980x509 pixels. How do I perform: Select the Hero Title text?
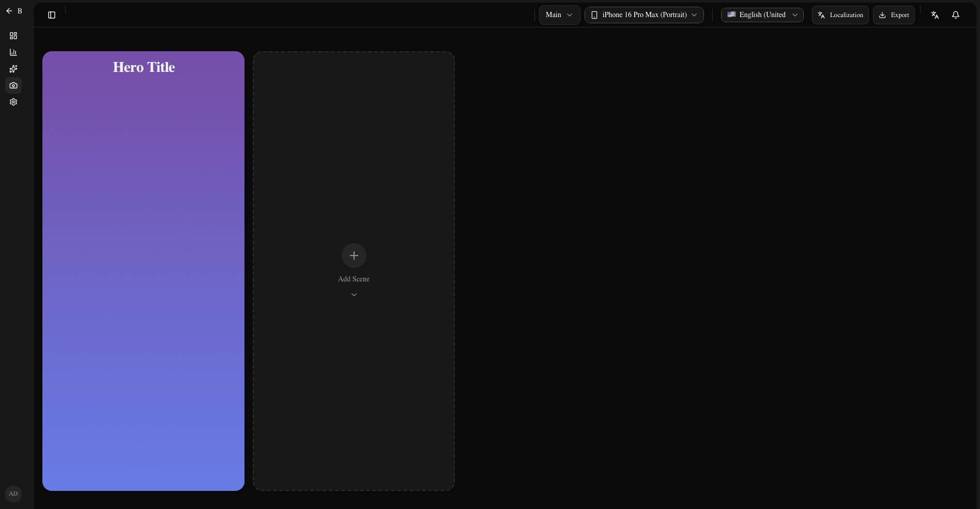144,67
